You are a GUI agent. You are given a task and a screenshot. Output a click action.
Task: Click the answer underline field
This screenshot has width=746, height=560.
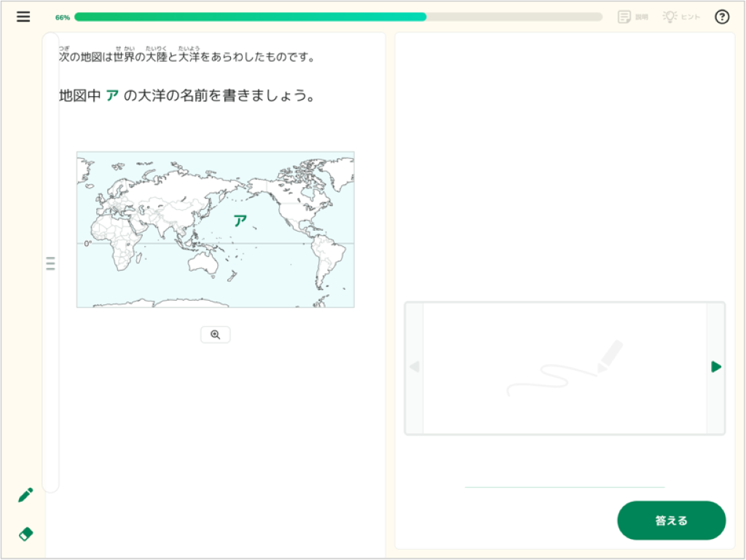(x=565, y=486)
